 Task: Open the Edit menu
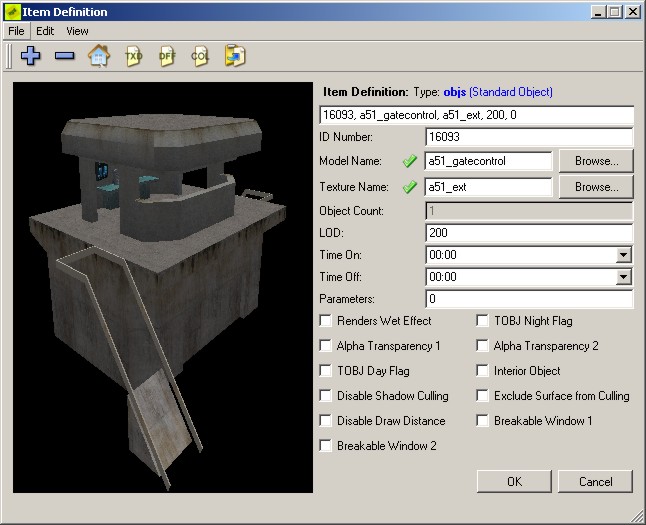45,31
